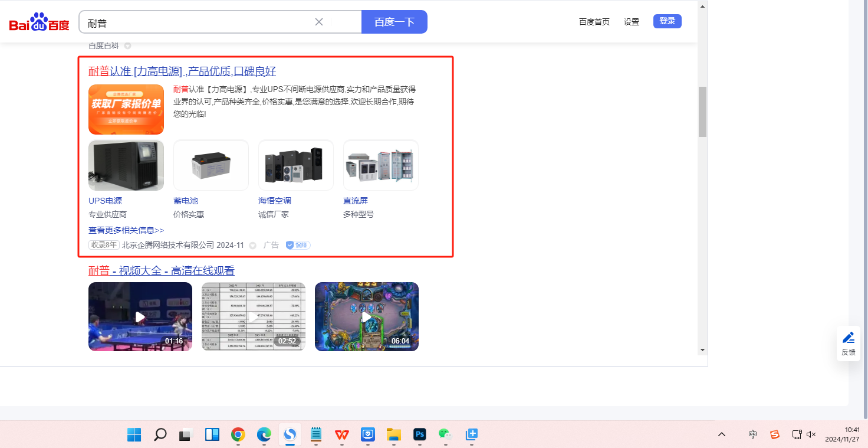Click the 反馈 feedback button
Screen dimensions: 868x448
click(849, 344)
